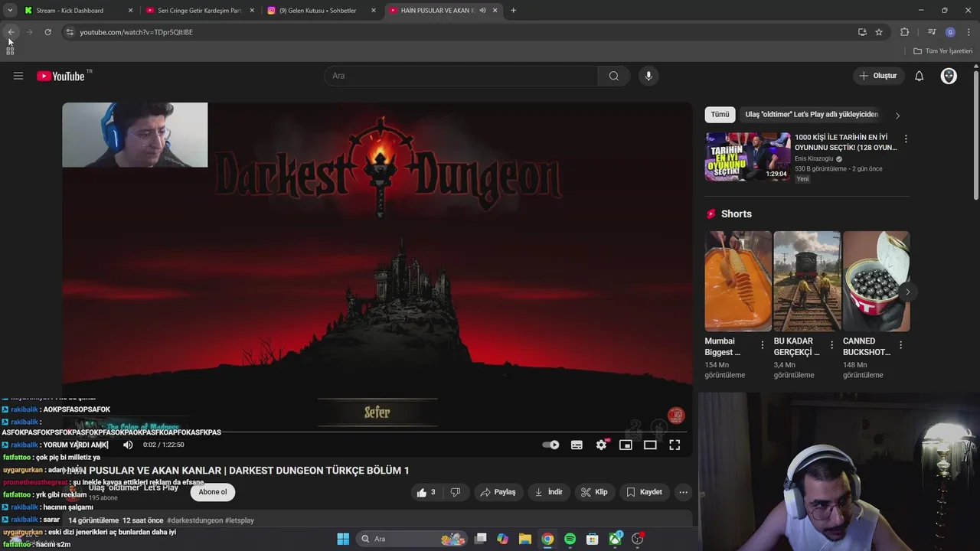
Task: Click the #letsplay hashtag link
Action: point(240,520)
